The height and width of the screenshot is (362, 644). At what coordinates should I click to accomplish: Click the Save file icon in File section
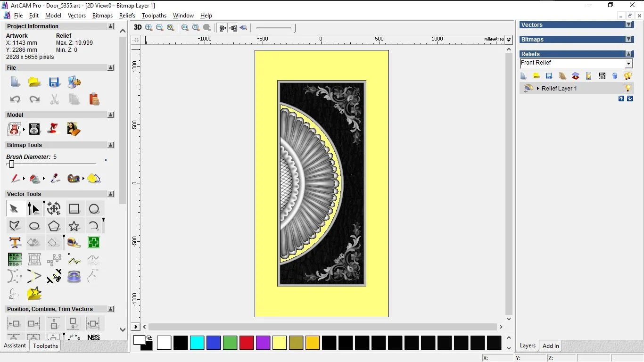coord(54,82)
